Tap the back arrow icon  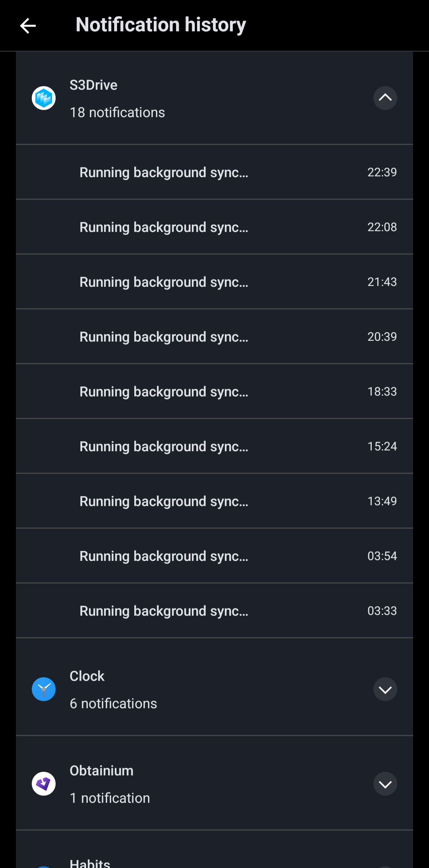click(28, 26)
